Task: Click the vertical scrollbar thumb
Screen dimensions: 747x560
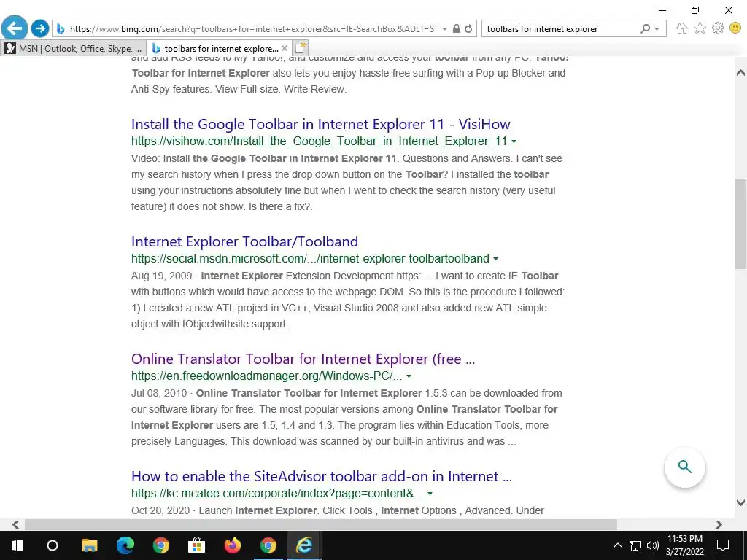Action: click(x=741, y=223)
